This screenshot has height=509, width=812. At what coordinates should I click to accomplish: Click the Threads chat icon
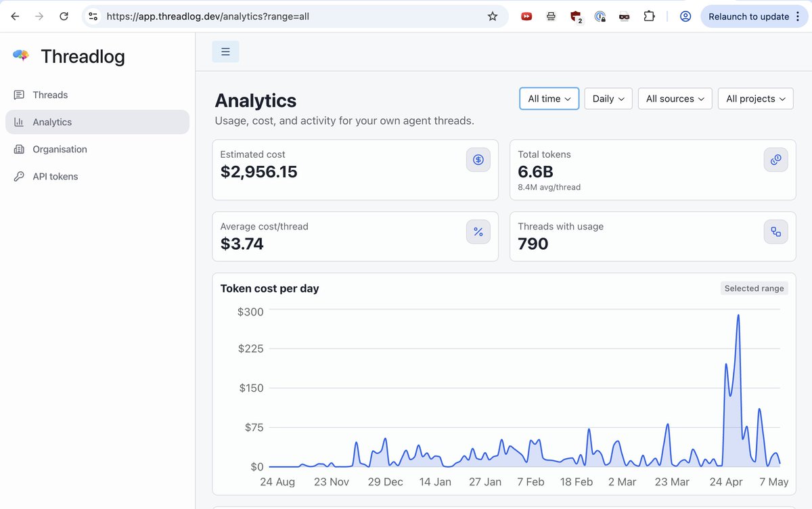19,95
